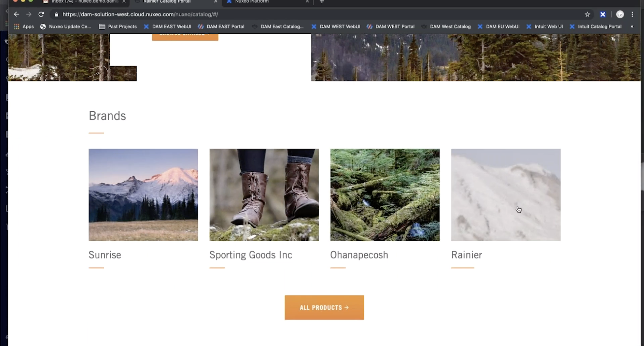This screenshot has width=644, height=346.
Task: Bookmark this page with the star icon
Action: 587,14
